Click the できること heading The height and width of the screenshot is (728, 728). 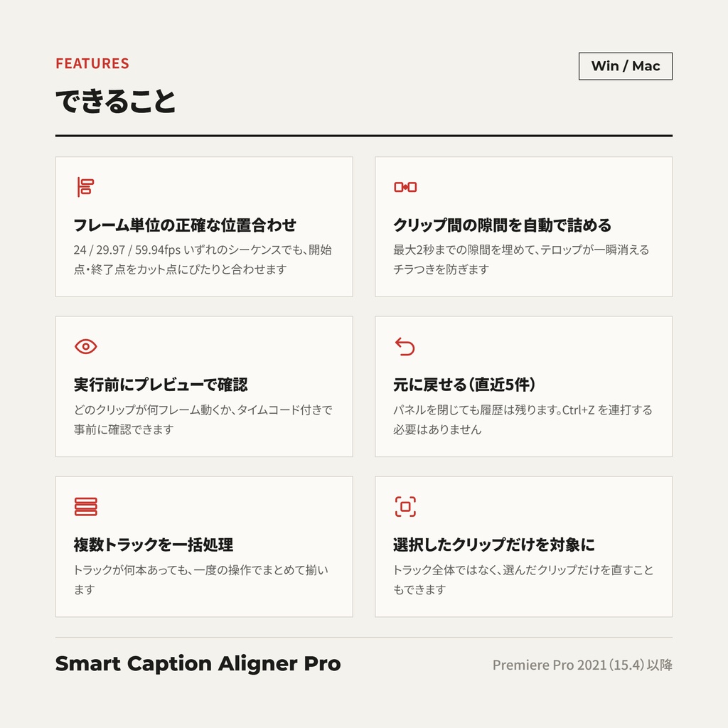[116, 102]
